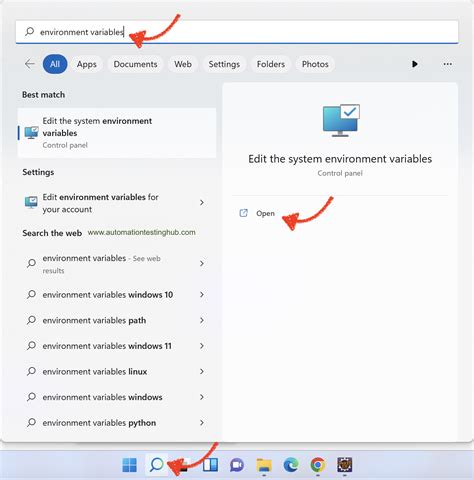Click the 'Search the web' heading
The image size is (474, 480).
(x=52, y=233)
